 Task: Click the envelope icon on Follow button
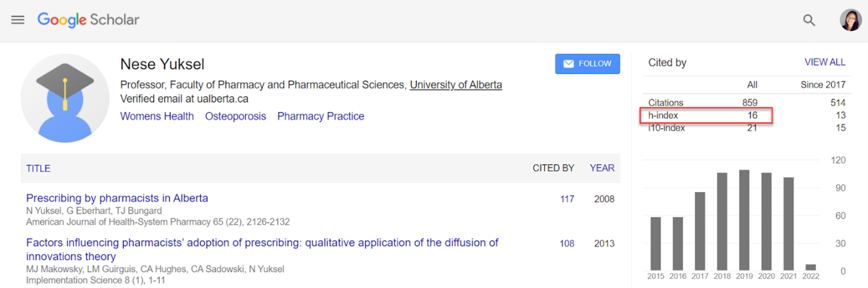pyautogui.click(x=568, y=64)
